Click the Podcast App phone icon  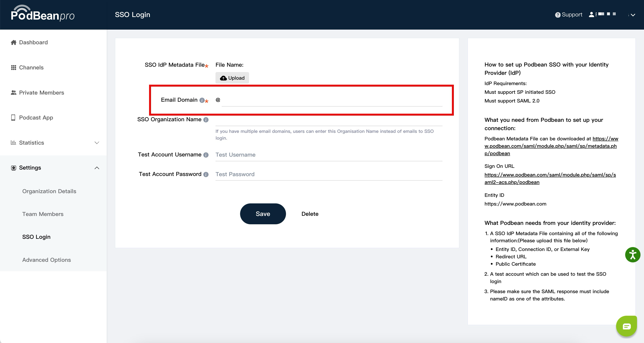[13, 118]
